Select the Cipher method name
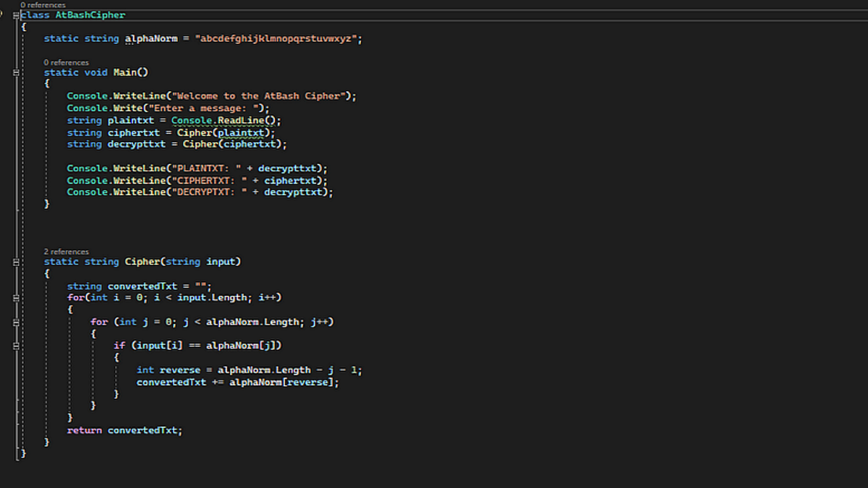This screenshot has height=488, width=868. (142, 261)
